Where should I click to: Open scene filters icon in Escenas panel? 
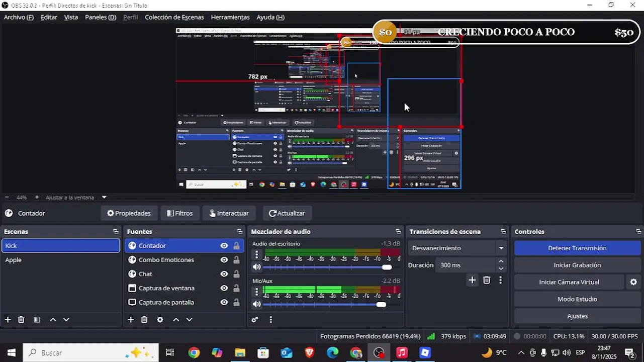37,320
